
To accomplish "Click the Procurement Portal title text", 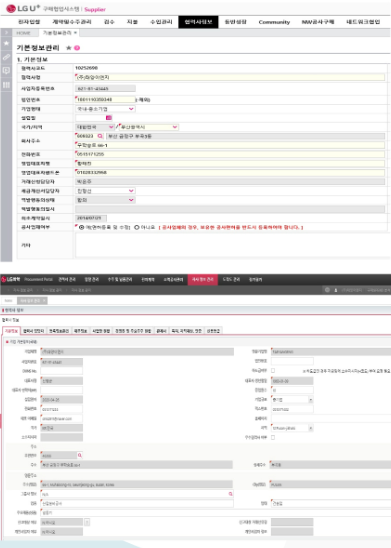I will coord(38,280).
